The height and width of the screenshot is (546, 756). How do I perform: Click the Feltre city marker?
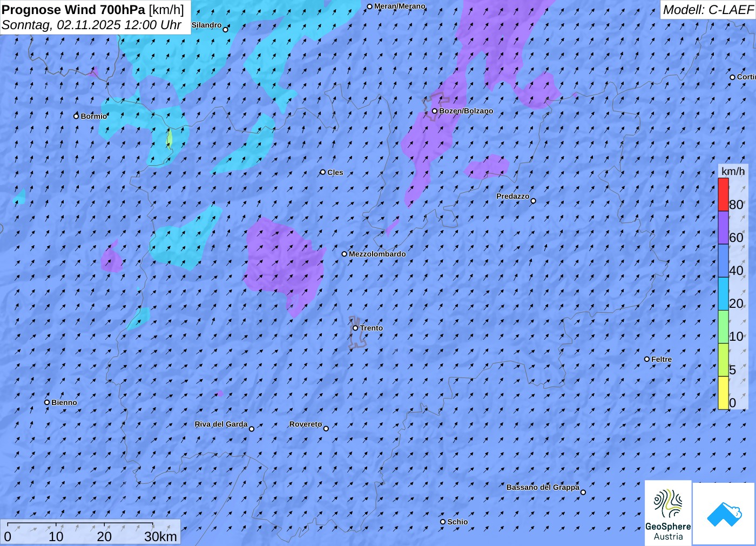(647, 359)
